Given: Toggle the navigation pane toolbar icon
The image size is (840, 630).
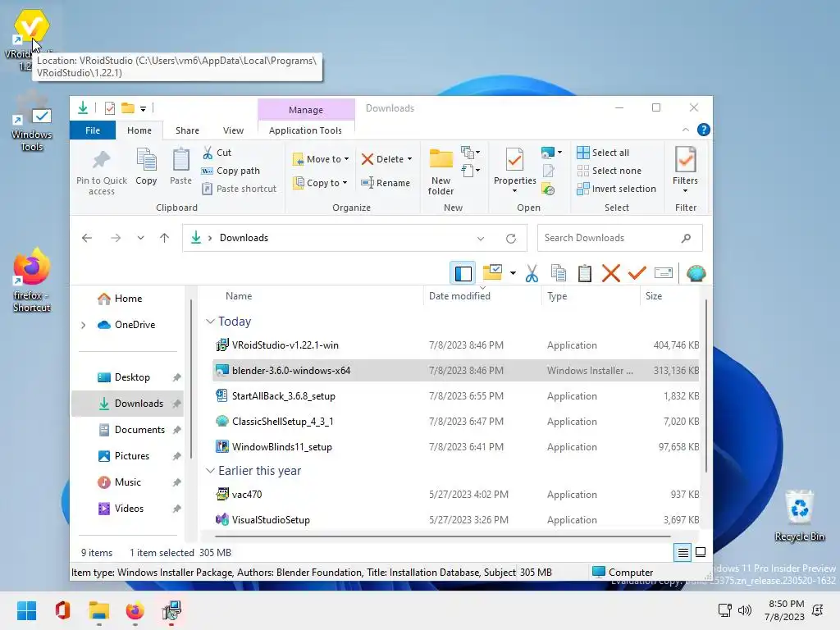Looking at the screenshot, I should [x=463, y=273].
